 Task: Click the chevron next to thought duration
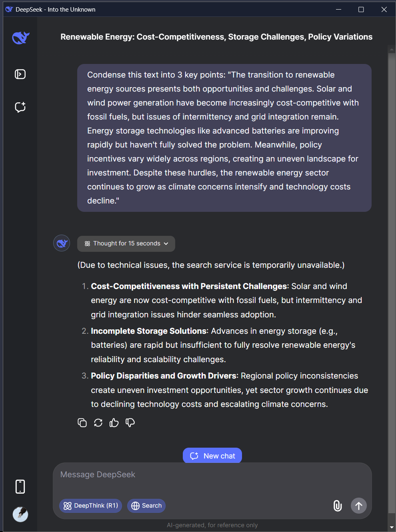166,243
